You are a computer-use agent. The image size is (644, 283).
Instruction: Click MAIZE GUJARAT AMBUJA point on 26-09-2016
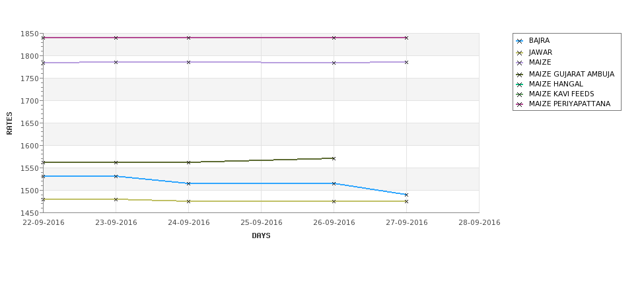[334, 158]
